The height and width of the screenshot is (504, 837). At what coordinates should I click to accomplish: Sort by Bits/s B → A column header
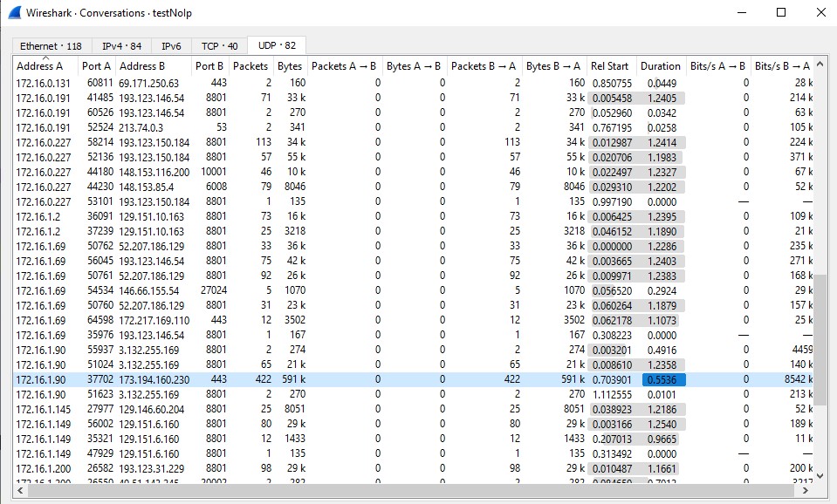[783, 66]
